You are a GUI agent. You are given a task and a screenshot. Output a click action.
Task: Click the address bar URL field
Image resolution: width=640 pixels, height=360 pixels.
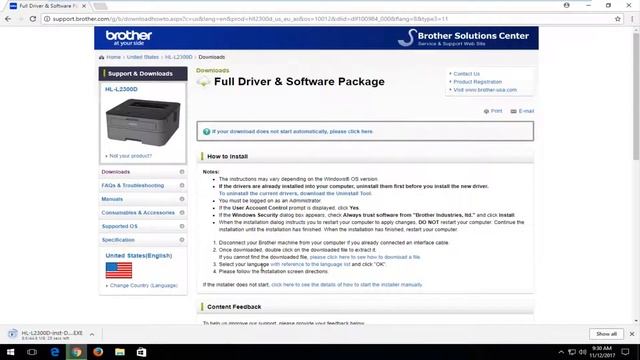pyautogui.click(x=327, y=19)
